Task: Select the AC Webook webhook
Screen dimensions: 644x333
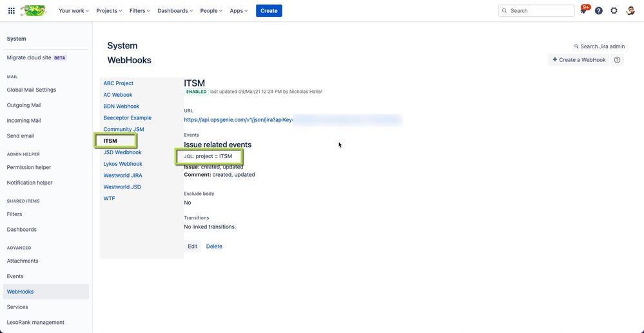Action: pos(118,95)
